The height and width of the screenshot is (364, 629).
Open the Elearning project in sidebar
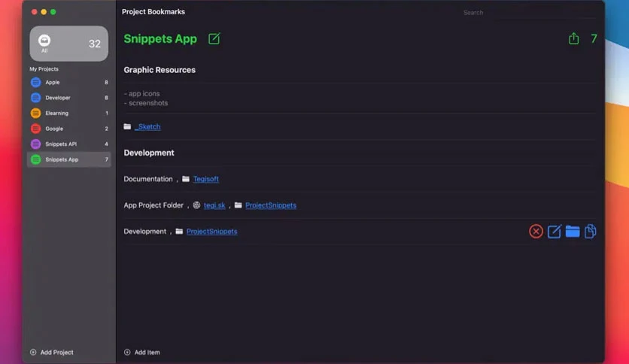pos(69,113)
